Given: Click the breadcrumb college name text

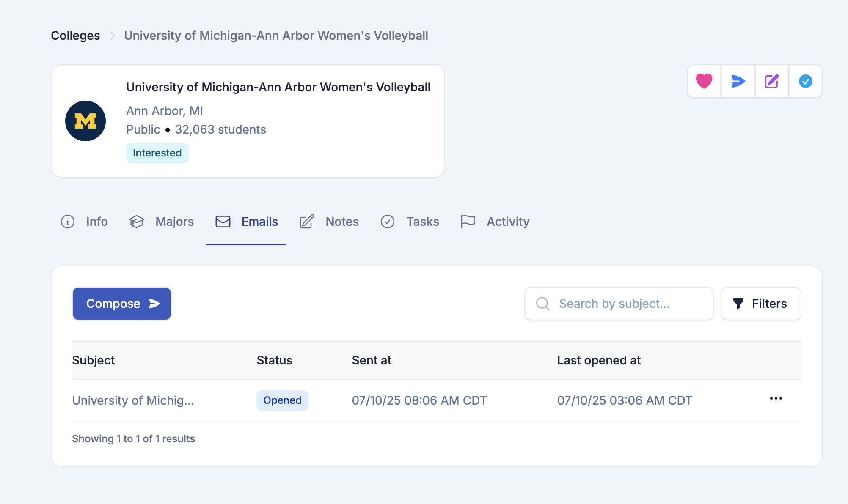Looking at the screenshot, I should pos(276,36).
